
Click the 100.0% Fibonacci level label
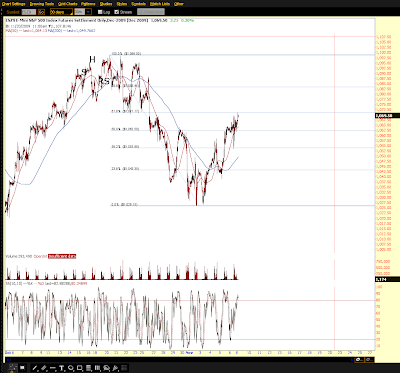click(x=126, y=53)
